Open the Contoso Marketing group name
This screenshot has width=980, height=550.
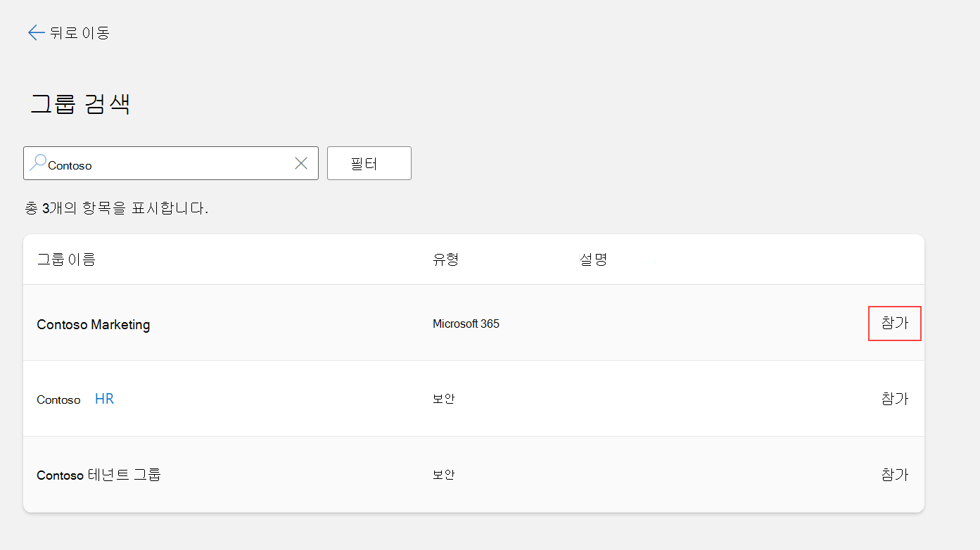[x=94, y=324]
